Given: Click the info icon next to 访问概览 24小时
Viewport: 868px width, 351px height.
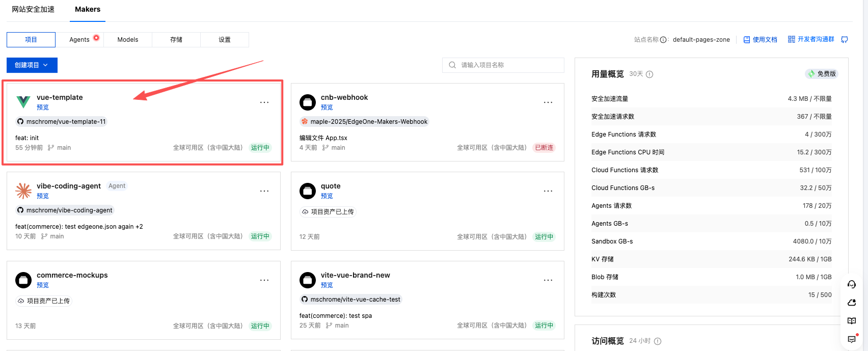Looking at the screenshot, I should (658, 341).
